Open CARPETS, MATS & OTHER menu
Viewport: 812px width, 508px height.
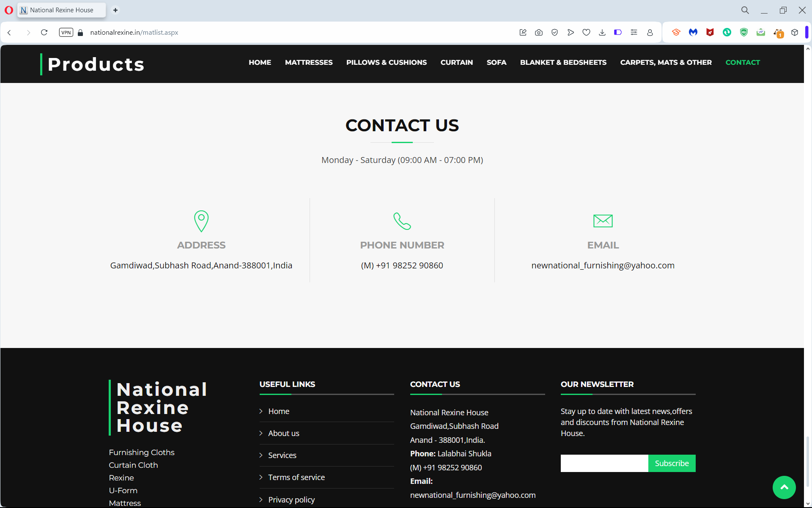(x=666, y=62)
